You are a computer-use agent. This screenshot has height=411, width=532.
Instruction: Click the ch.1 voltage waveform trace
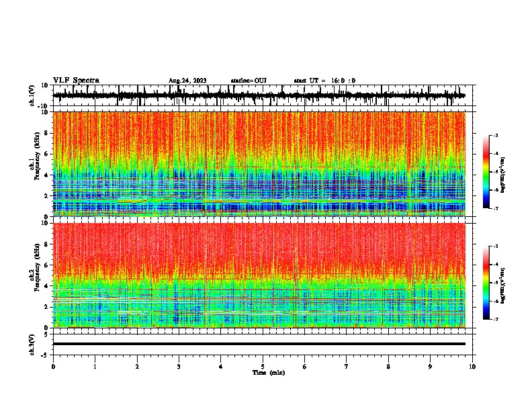pyautogui.click(x=259, y=95)
